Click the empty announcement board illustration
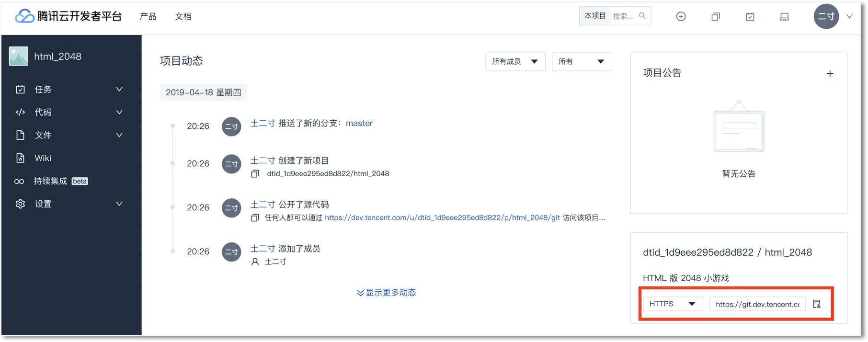 [x=739, y=126]
